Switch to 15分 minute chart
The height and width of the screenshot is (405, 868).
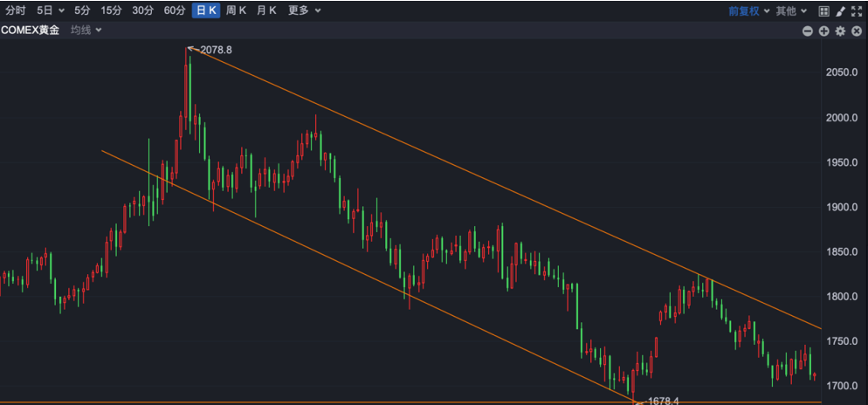click(x=111, y=10)
